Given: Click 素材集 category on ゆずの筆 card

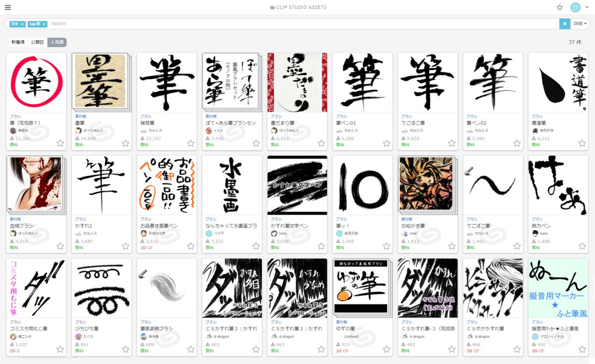Looking at the screenshot, I should click(341, 322).
